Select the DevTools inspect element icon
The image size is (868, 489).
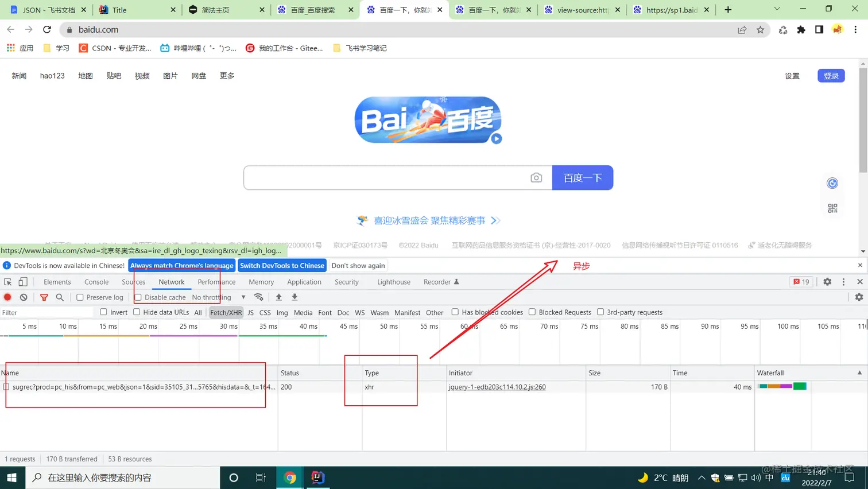(8, 282)
